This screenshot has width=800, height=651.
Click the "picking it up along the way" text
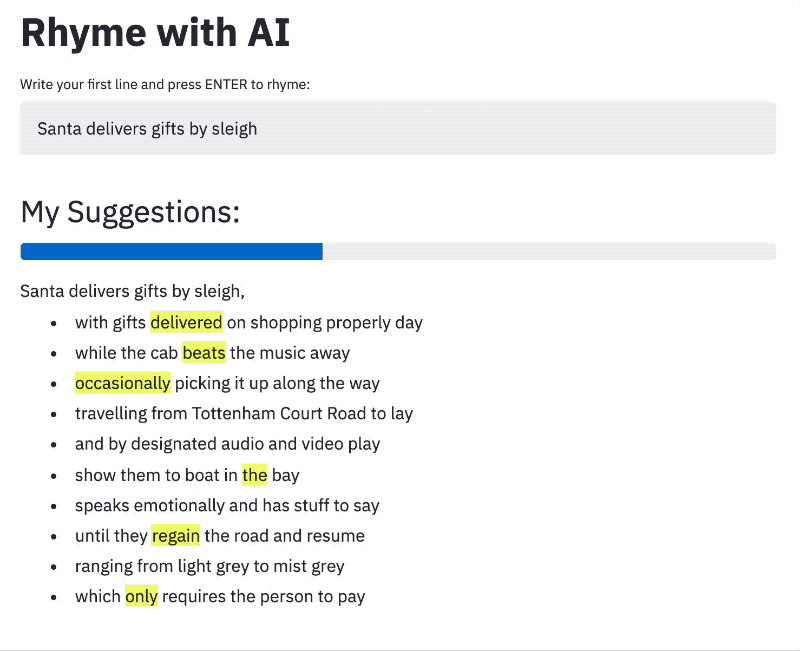(x=277, y=383)
